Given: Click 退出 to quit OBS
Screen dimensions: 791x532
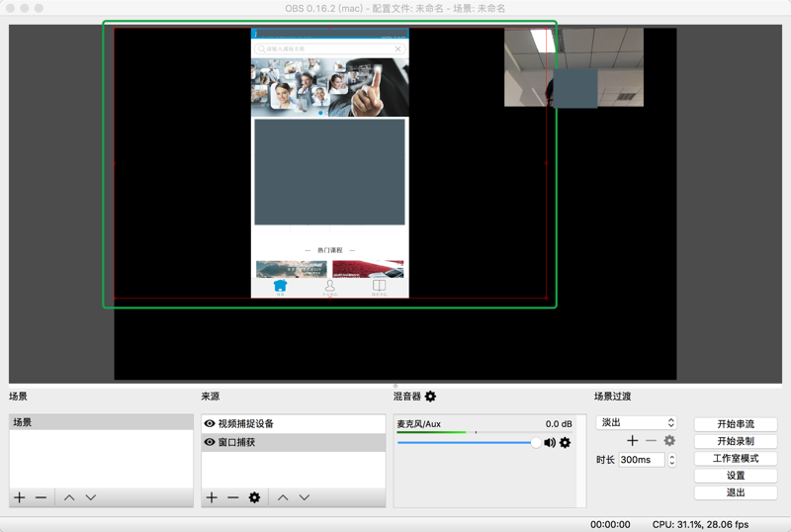Looking at the screenshot, I should point(736,492).
